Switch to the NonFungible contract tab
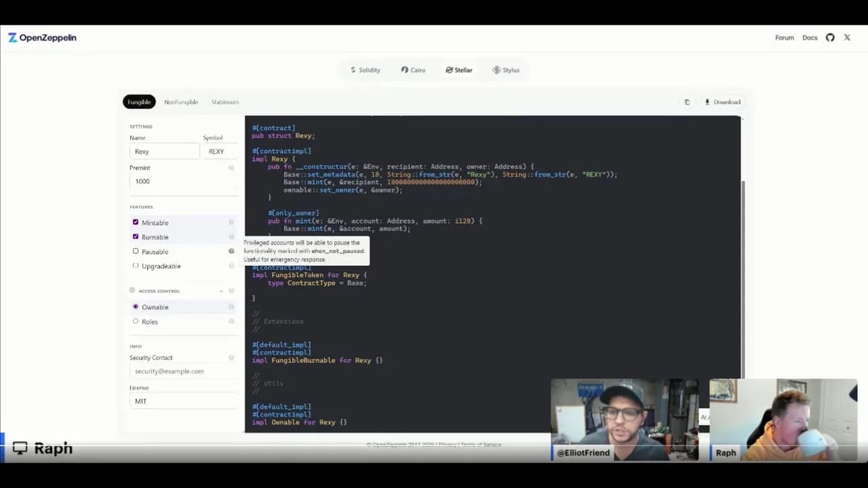 click(x=181, y=102)
